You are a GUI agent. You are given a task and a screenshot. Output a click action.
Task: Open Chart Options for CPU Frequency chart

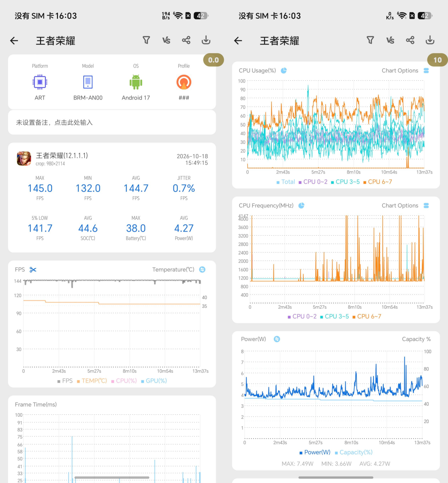(x=405, y=205)
